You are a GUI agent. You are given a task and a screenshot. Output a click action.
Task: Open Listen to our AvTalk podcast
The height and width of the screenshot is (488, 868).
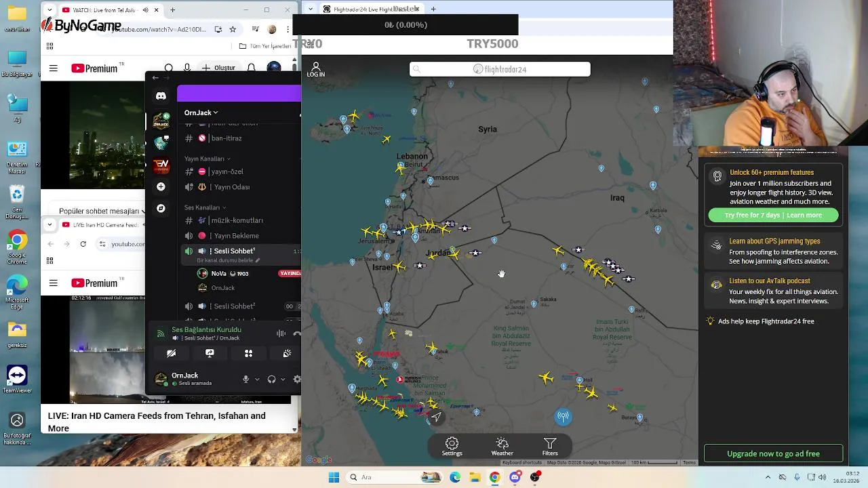(x=773, y=291)
